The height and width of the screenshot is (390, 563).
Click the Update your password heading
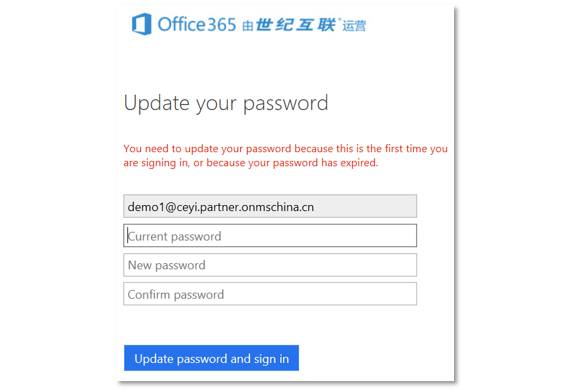click(x=226, y=104)
